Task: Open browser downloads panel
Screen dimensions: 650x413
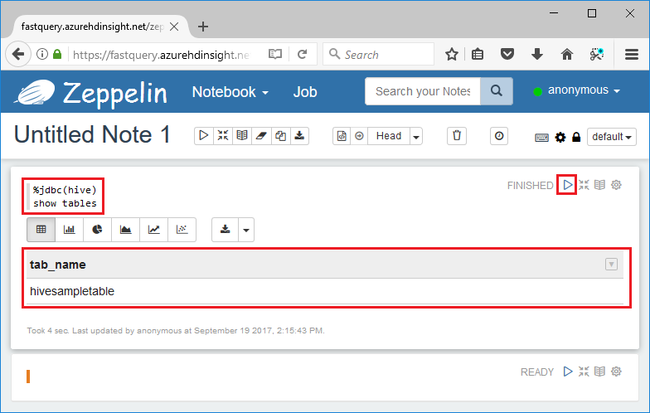Action: point(537,54)
